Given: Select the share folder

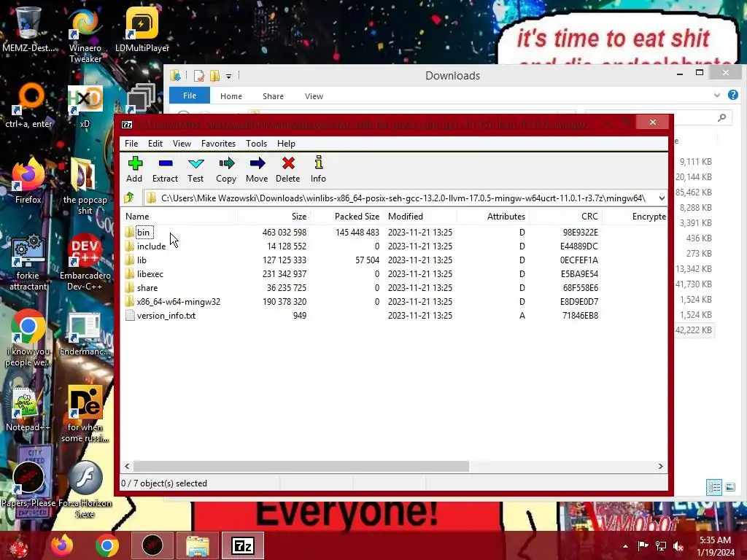Looking at the screenshot, I should point(147,287).
